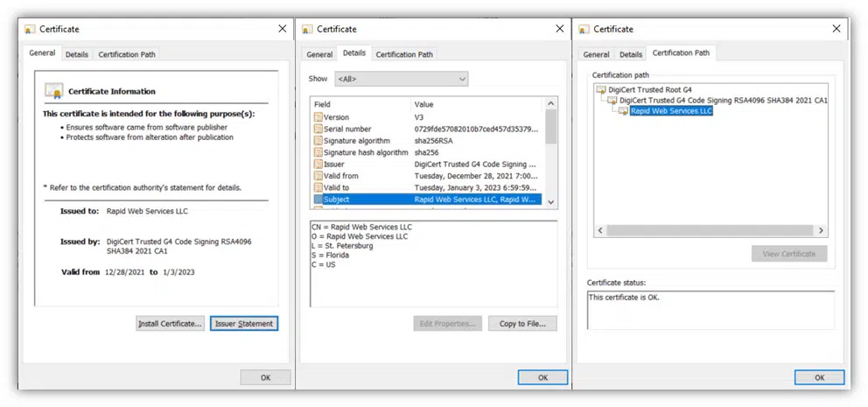Image resolution: width=868 pixels, height=407 pixels.
Task: Switch to Certification Path tab in the left window
Action: pyautogui.click(x=127, y=54)
